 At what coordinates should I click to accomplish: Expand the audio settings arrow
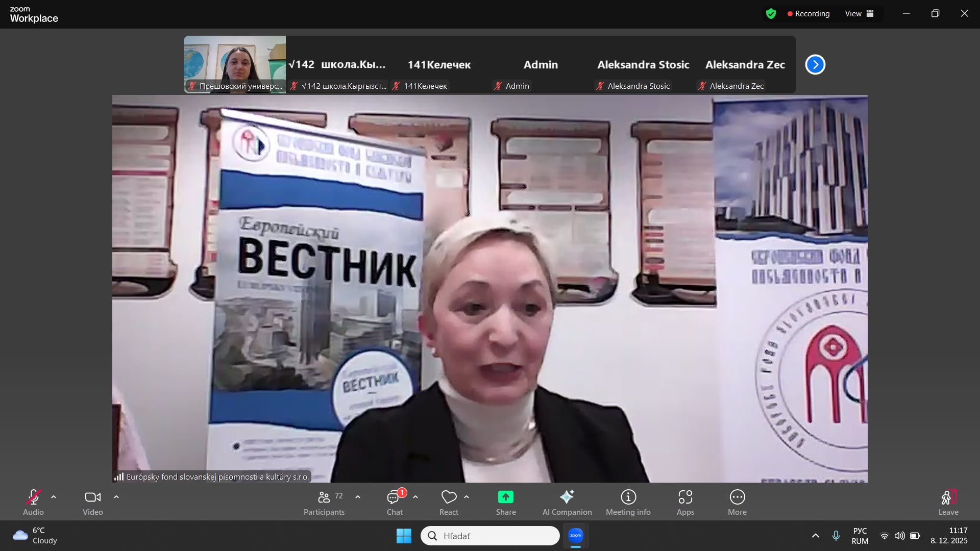[54, 497]
